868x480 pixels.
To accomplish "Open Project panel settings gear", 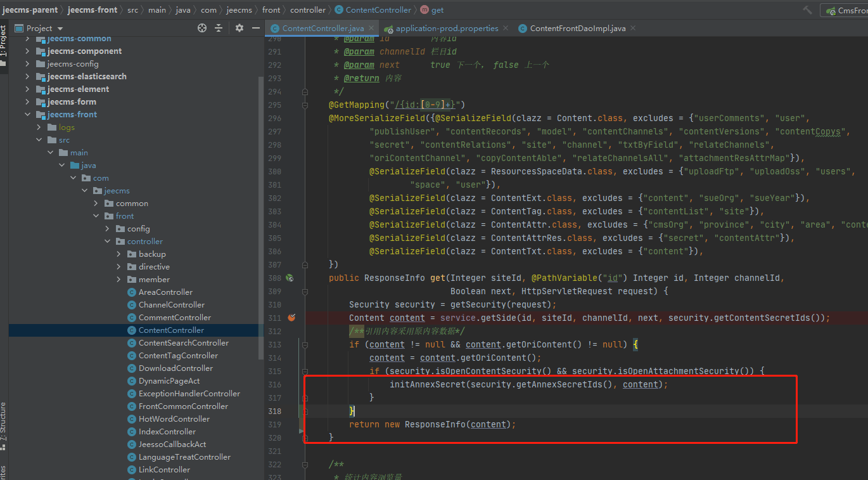I will pos(239,28).
